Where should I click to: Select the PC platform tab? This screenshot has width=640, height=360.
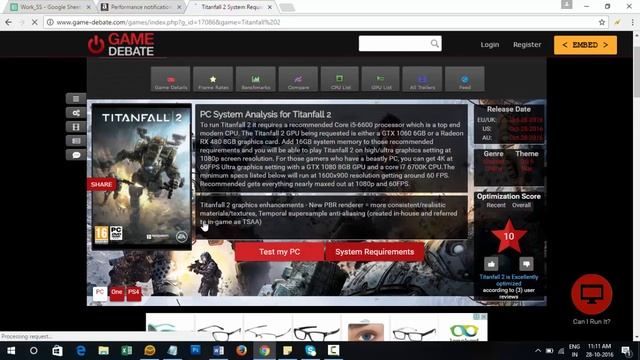pyautogui.click(x=100, y=293)
